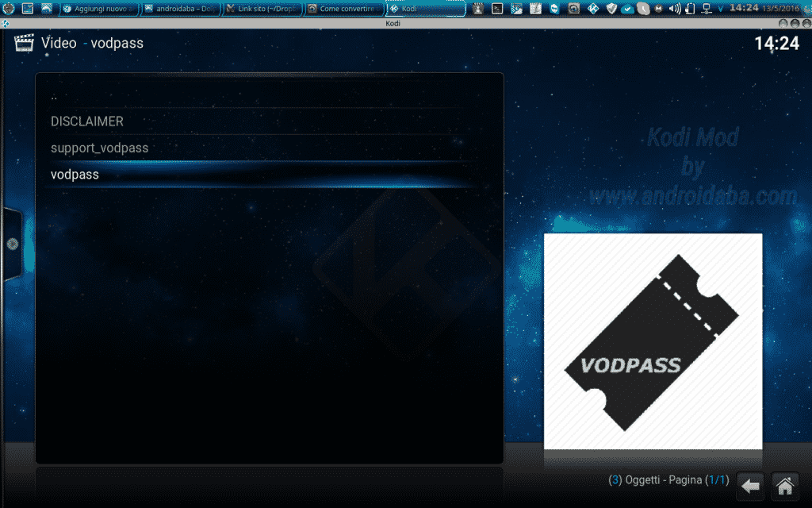Open the shield security tray icon
Image resolution: width=812 pixels, height=508 pixels.
tap(611, 8)
